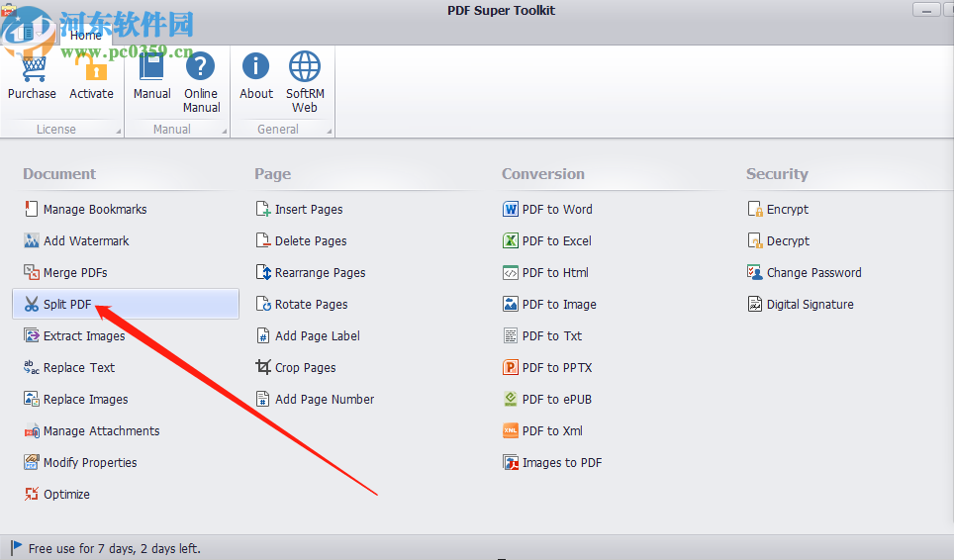Click the Rotate Pages icon

tap(263, 304)
